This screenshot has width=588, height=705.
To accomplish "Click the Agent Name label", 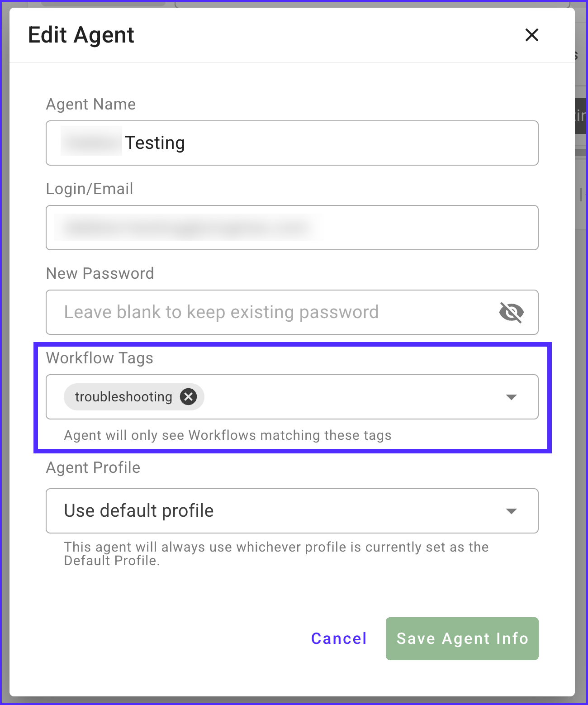I will tap(91, 104).
